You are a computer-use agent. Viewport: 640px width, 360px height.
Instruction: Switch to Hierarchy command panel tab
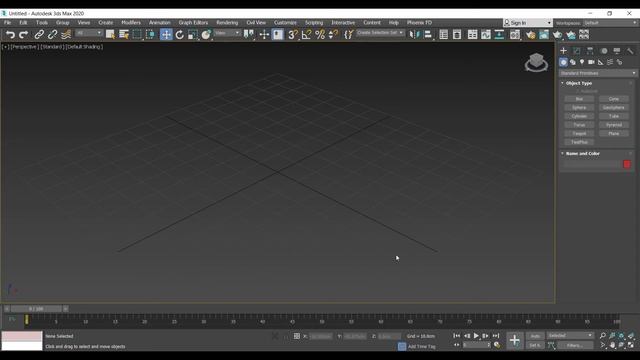(x=590, y=51)
